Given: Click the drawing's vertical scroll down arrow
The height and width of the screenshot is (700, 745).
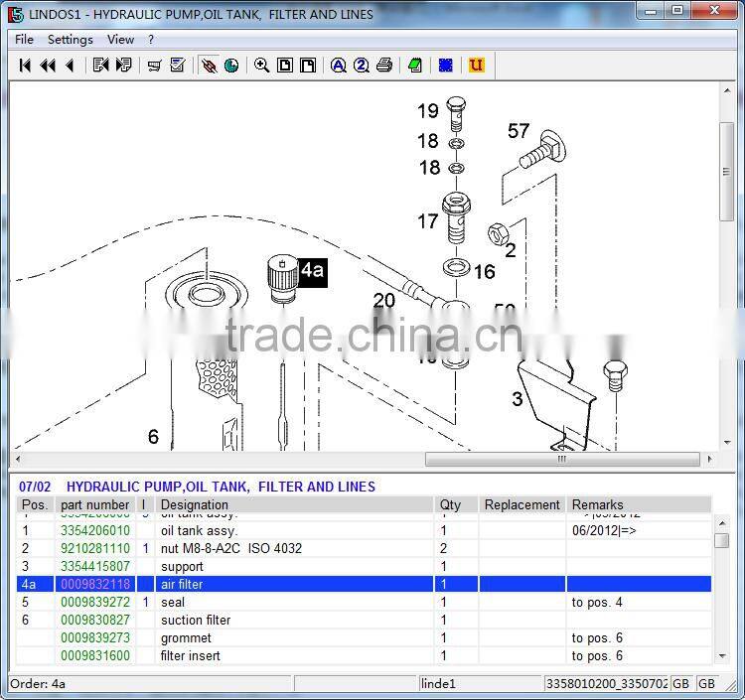Looking at the screenshot, I should [727, 443].
